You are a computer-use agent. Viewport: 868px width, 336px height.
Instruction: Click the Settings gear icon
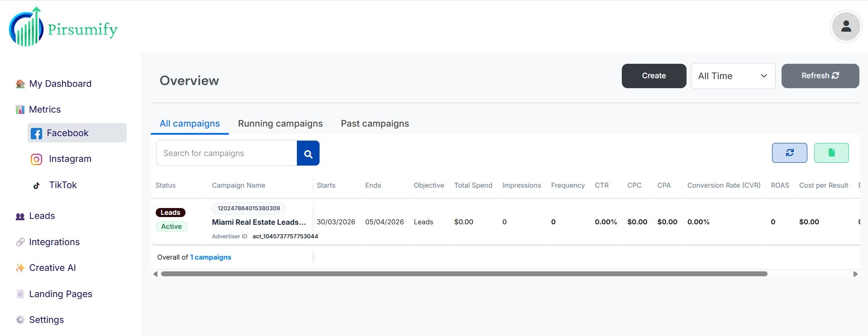pyautogui.click(x=20, y=320)
